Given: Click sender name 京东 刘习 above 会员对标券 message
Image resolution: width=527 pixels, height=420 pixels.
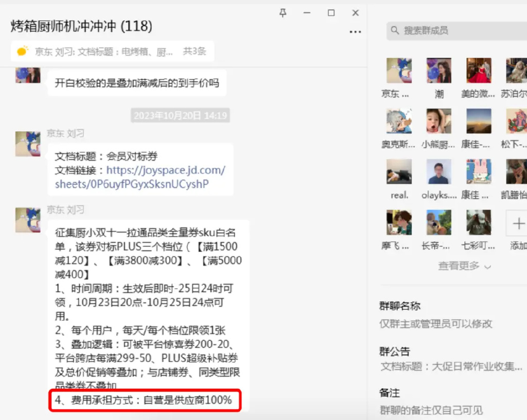Looking at the screenshot, I should [65, 133].
